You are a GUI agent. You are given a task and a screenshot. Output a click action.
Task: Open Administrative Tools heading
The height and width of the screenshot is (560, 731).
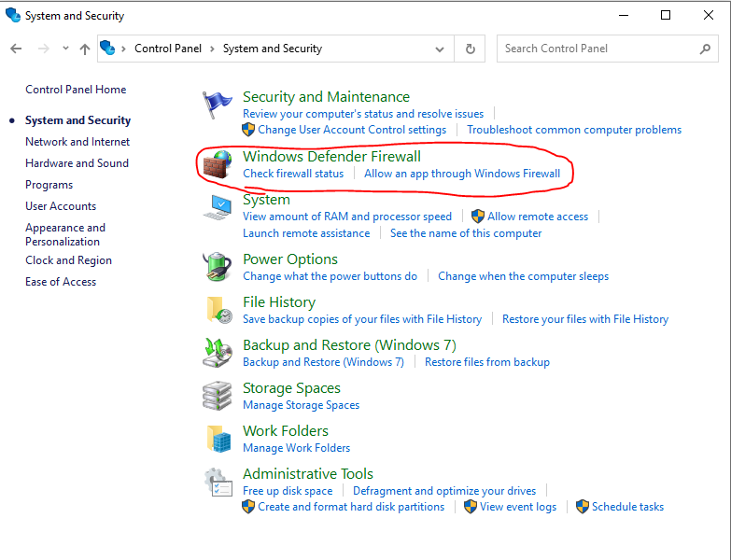pos(308,474)
